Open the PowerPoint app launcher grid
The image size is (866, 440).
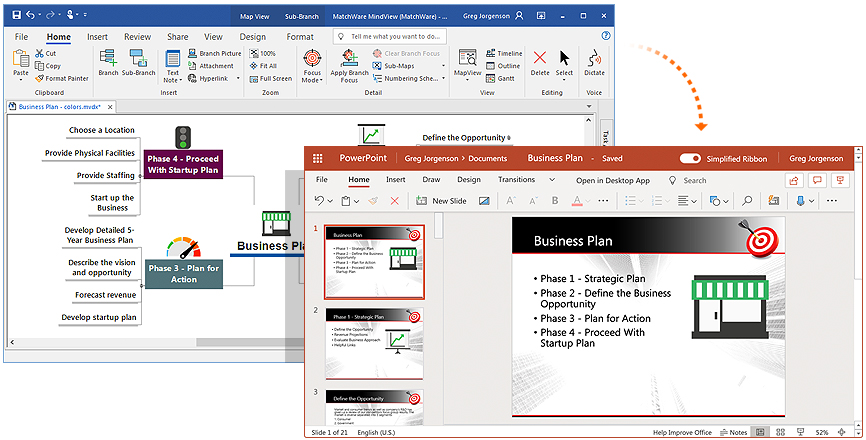pyautogui.click(x=318, y=158)
